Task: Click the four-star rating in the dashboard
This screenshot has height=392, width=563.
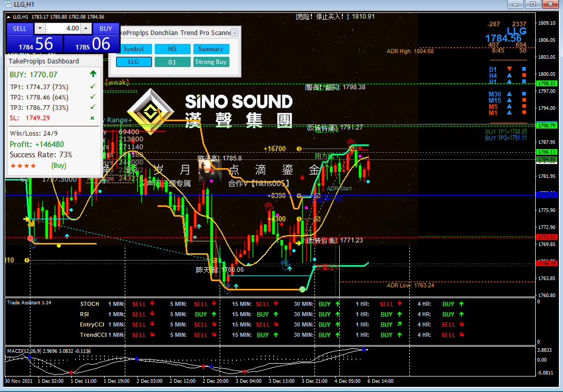Action: point(23,166)
